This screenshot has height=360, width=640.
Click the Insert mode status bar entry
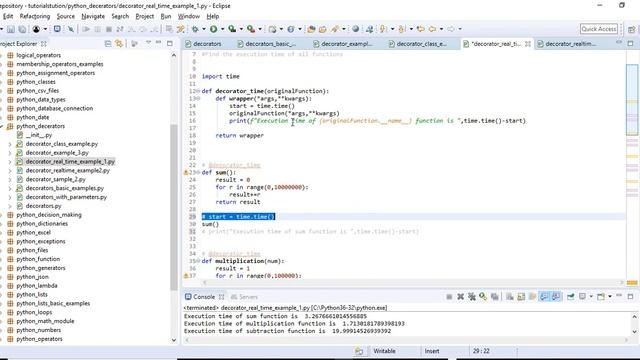point(432,351)
